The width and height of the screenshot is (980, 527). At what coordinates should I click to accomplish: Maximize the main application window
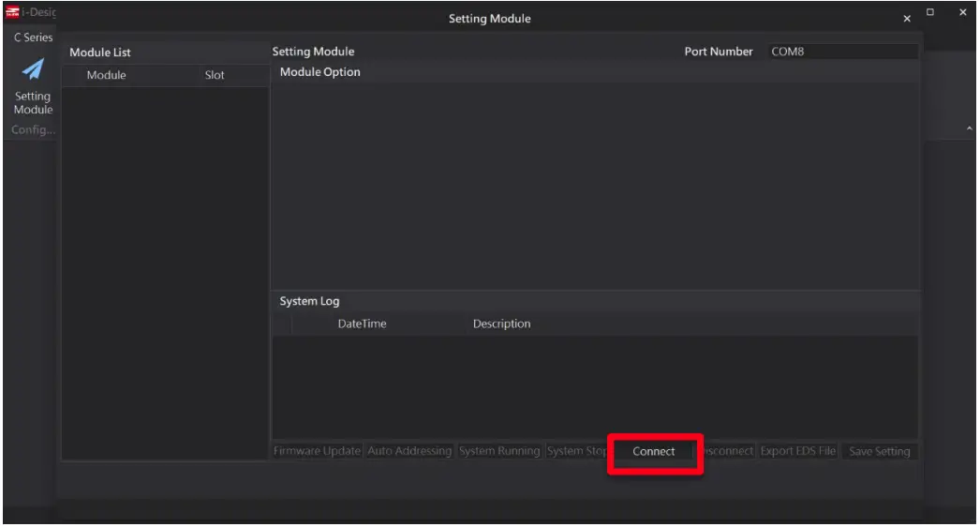tap(930, 12)
